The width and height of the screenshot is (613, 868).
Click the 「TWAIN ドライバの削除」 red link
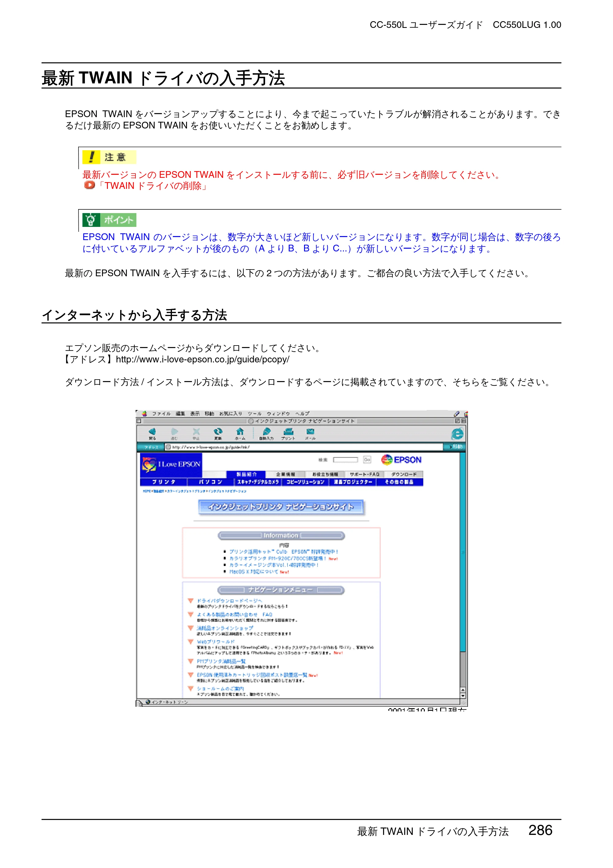click(152, 185)
